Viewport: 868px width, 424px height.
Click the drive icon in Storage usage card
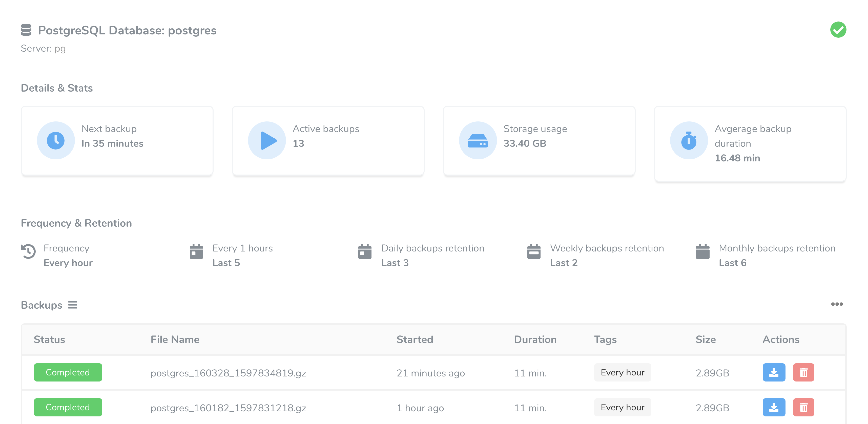pyautogui.click(x=478, y=140)
